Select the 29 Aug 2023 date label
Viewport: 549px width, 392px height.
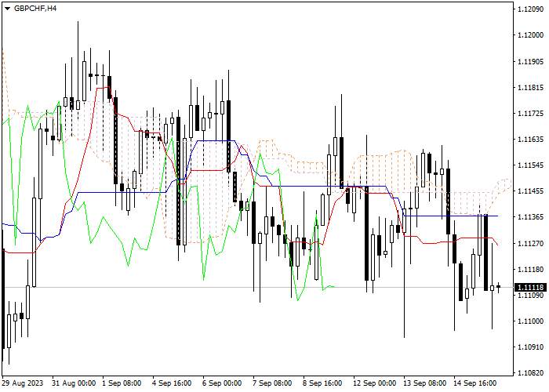(23, 383)
